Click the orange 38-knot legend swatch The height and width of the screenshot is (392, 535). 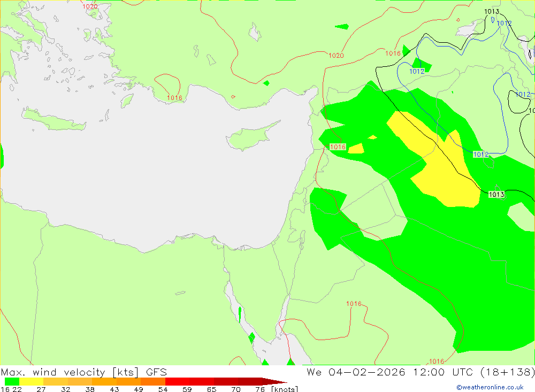104,381
